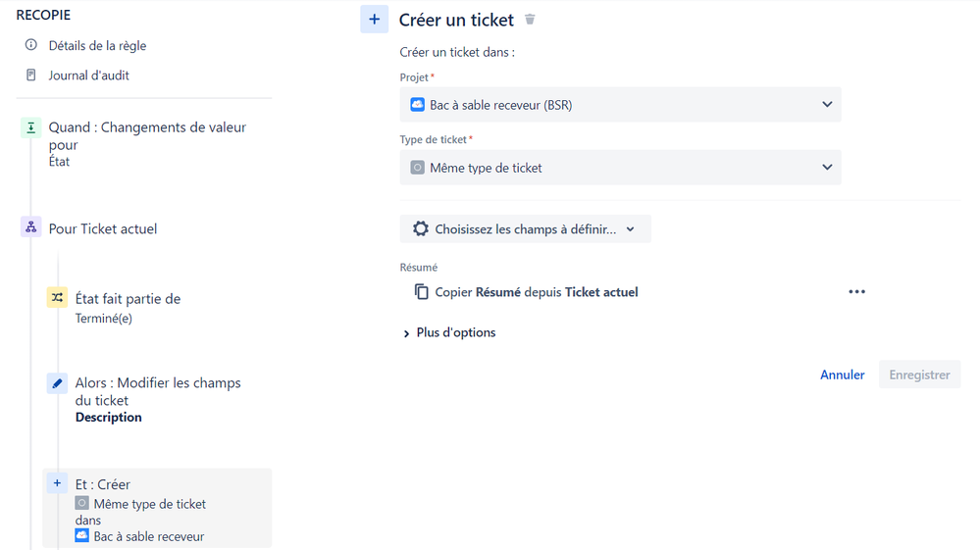Click the Enregistrer button
The image size is (980, 550).
click(x=919, y=375)
